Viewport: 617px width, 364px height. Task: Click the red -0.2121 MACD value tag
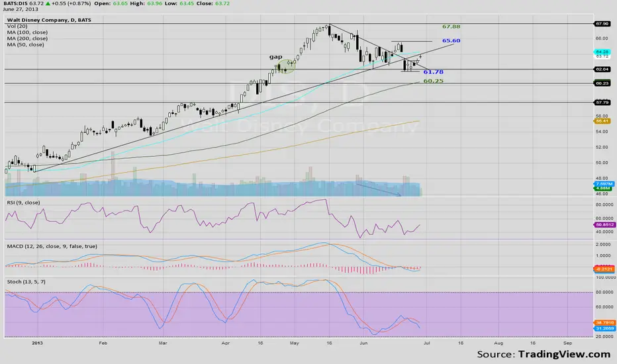pyautogui.click(x=604, y=269)
